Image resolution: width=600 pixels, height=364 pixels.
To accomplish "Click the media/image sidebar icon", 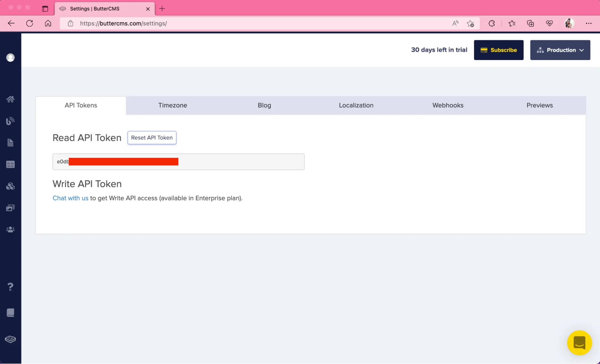I will point(10,207).
